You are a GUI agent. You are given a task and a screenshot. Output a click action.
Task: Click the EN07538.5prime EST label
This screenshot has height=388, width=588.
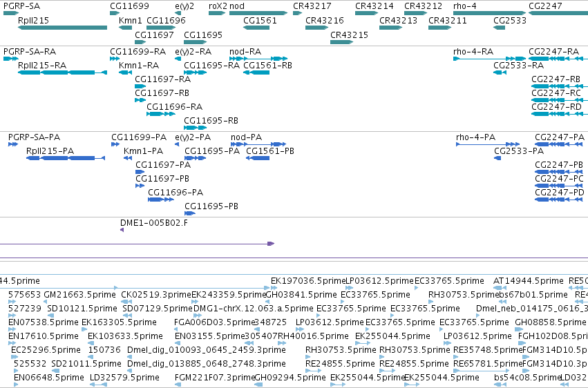coord(44,322)
